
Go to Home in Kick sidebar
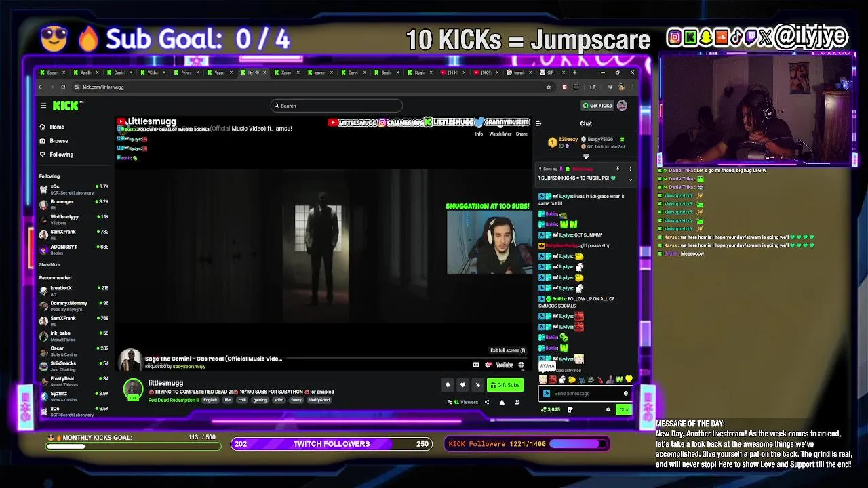[52, 127]
